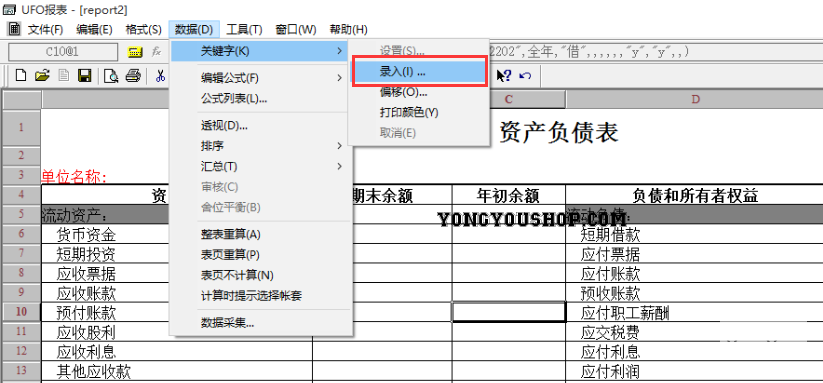The width and height of the screenshot is (823, 383).
Task: Click the greyed page icon beside Open
Action: click(64, 76)
